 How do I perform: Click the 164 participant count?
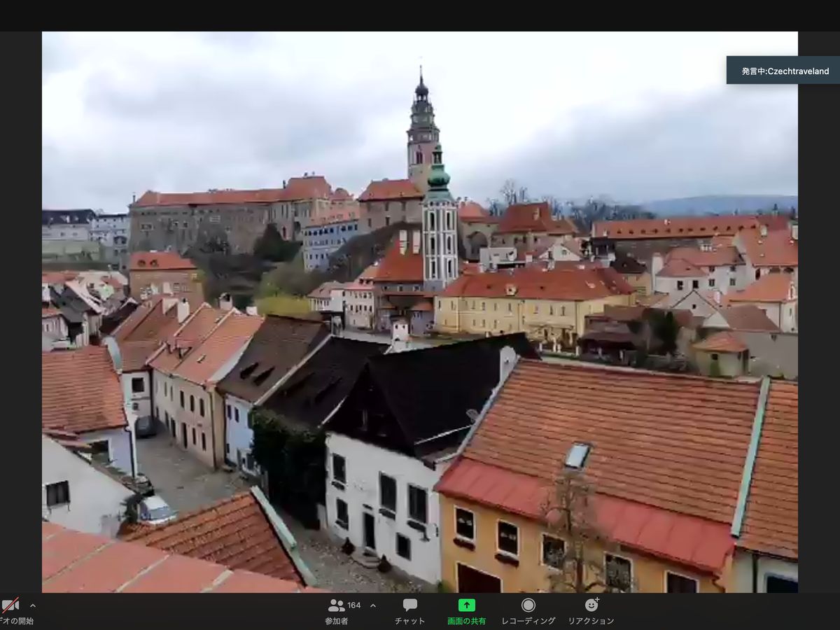coord(354,605)
